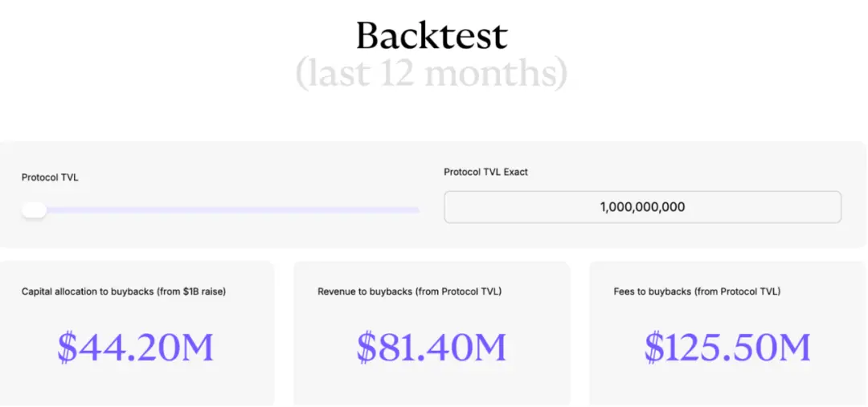Click the 'Protocol TVL Exact' field label
Image resolution: width=868 pixels, height=407 pixels.
coord(485,172)
